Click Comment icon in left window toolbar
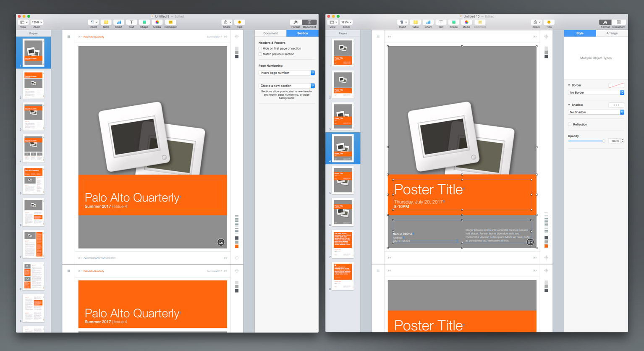 (x=170, y=22)
